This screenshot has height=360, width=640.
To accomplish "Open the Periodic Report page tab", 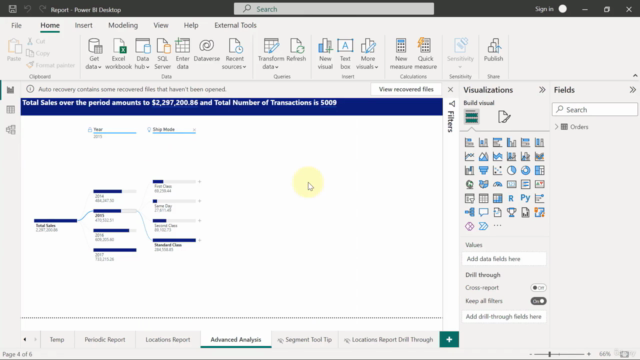I will 105,340.
